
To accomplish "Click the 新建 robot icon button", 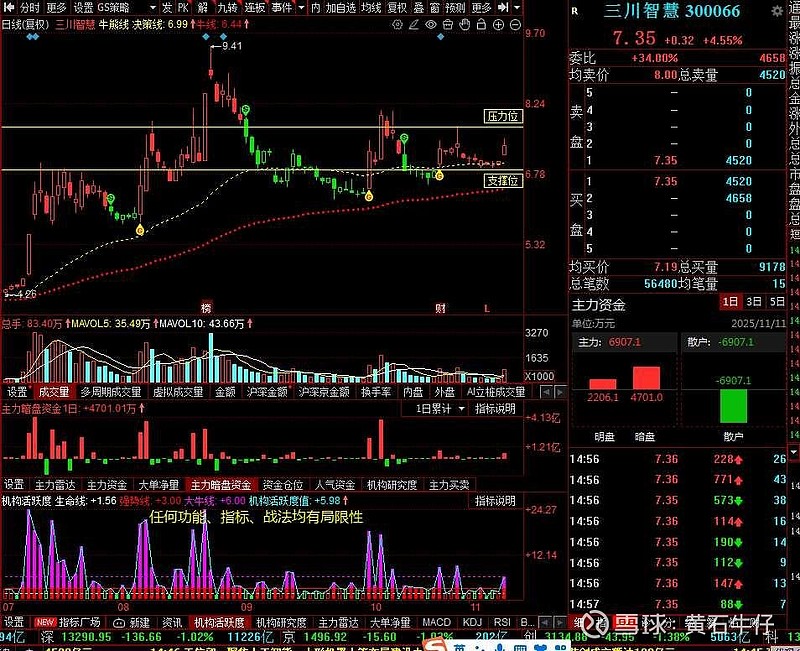I will tap(131, 622).
